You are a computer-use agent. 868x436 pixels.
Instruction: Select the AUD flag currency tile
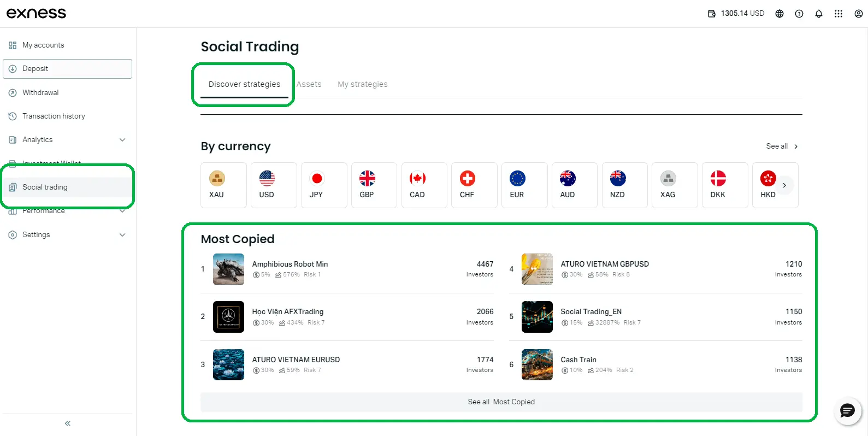click(575, 185)
